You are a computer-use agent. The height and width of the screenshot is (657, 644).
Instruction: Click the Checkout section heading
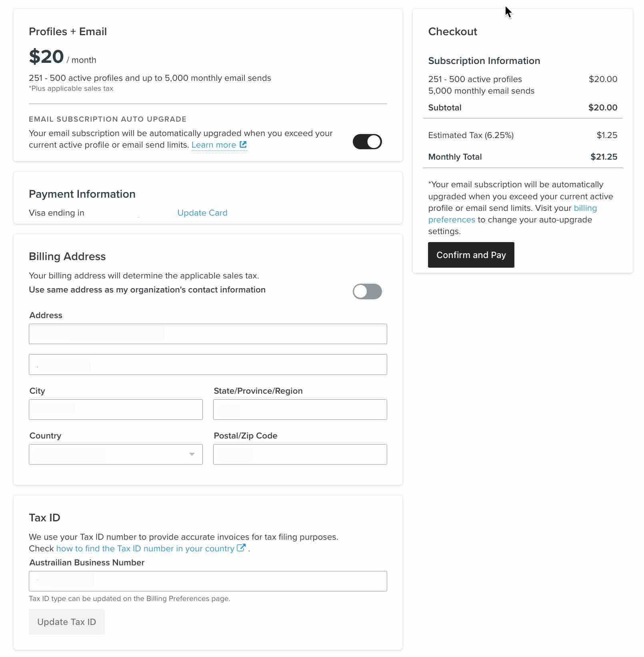click(x=452, y=32)
